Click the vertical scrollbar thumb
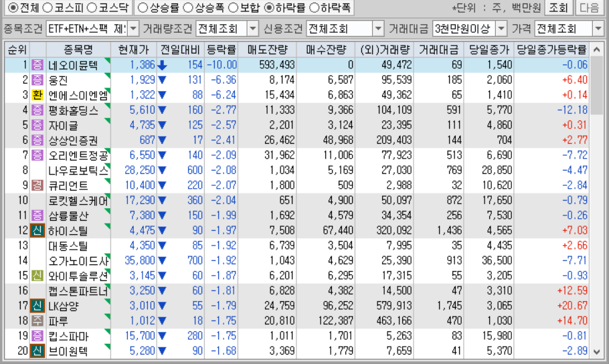 596,86
